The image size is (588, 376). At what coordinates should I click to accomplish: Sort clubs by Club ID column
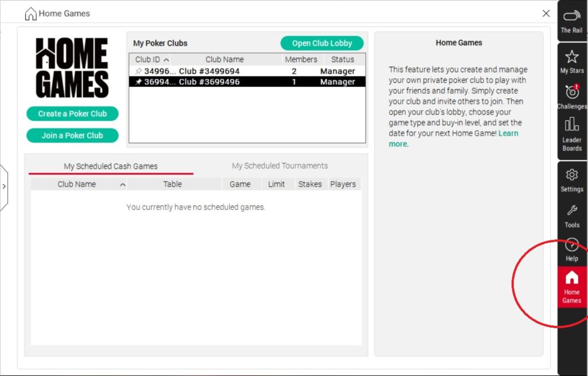point(152,59)
